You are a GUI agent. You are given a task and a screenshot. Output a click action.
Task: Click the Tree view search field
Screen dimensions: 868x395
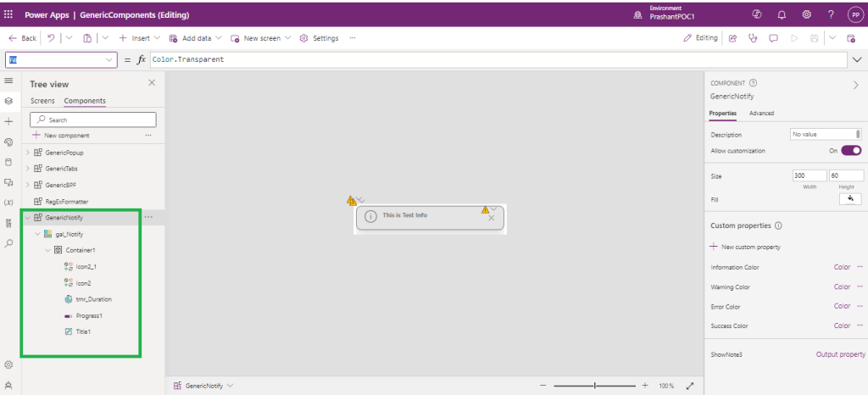93,120
